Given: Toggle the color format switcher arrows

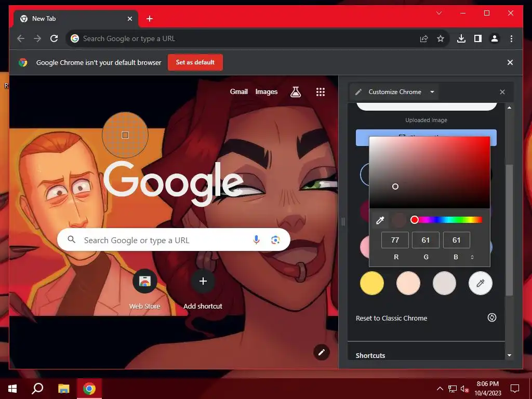Looking at the screenshot, I should point(472,257).
